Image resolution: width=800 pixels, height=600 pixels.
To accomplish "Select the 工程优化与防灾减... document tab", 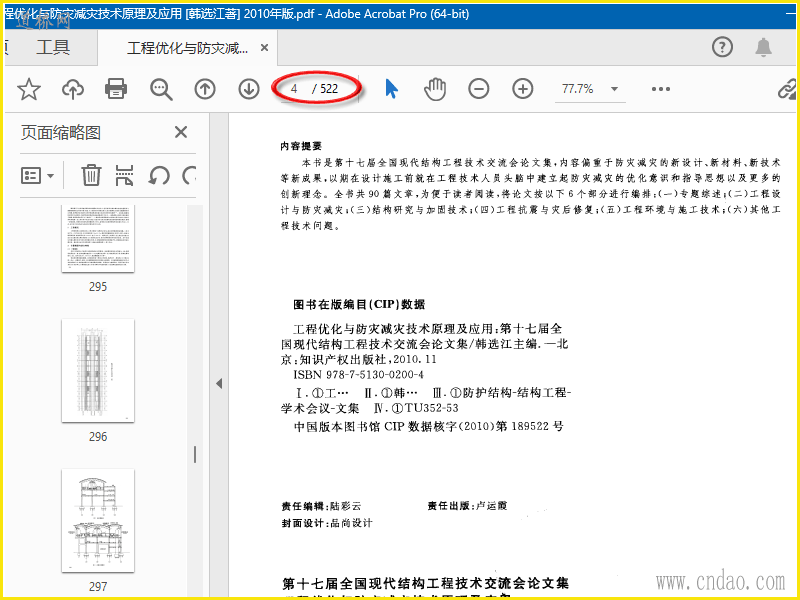I will coord(187,48).
